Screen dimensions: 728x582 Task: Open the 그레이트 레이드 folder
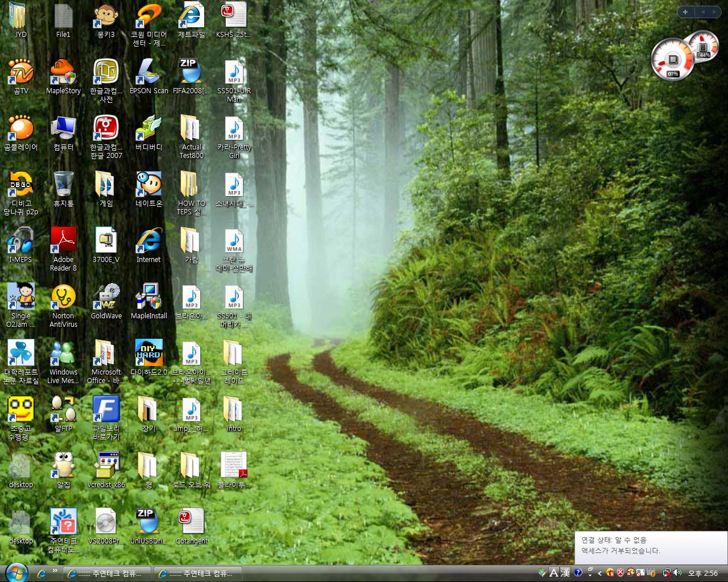(234, 361)
